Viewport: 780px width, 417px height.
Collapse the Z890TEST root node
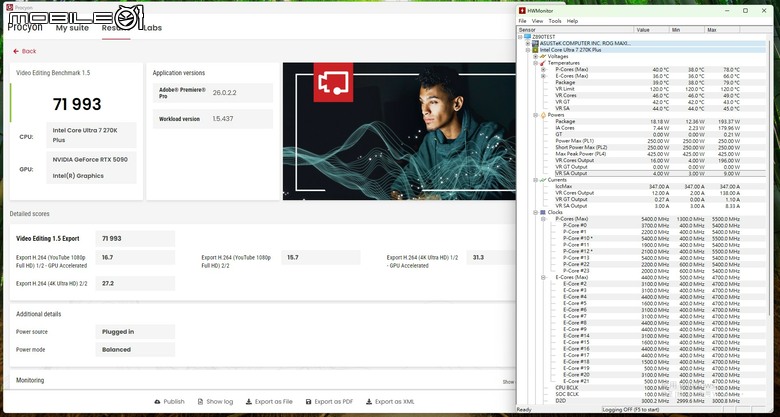pos(520,37)
